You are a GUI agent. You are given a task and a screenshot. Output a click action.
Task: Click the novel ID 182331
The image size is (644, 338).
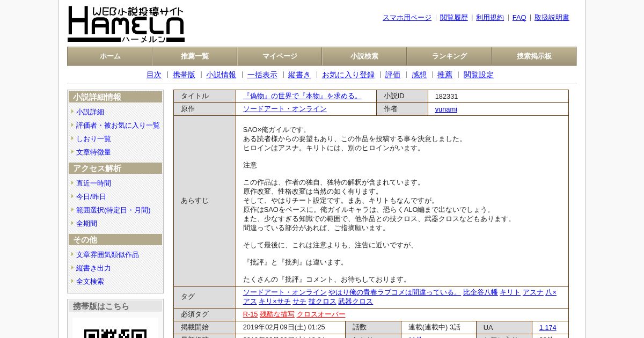447,97
